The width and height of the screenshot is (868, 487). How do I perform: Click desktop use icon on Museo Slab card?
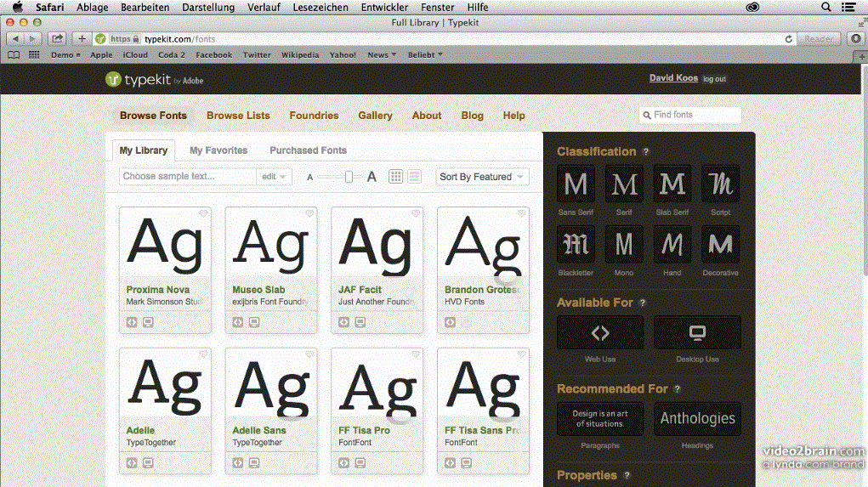(x=254, y=322)
